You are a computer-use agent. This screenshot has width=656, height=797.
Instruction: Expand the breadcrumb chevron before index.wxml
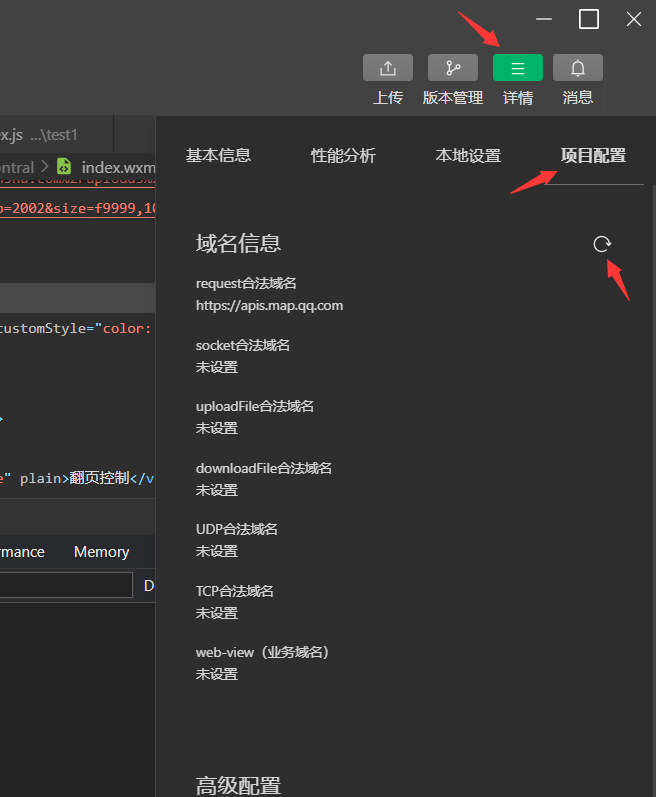(x=45, y=166)
